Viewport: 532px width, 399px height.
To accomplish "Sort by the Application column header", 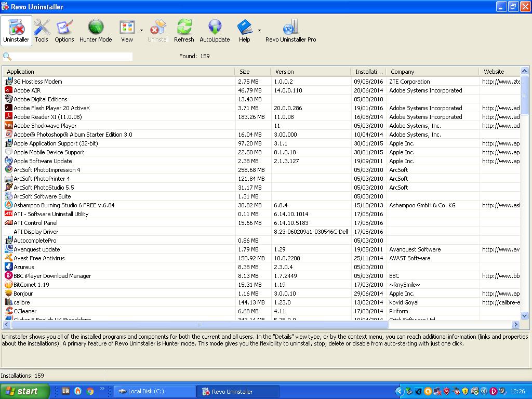I will click(118, 72).
